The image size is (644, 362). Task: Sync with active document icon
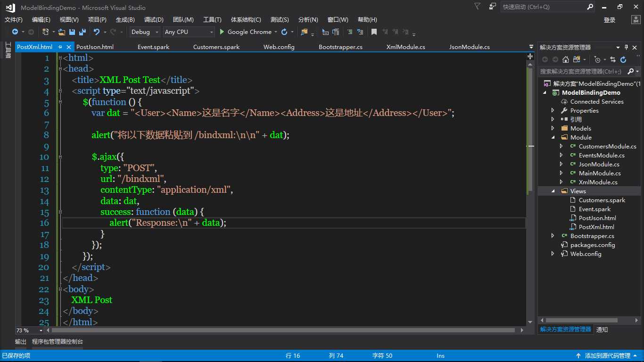point(613,59)
